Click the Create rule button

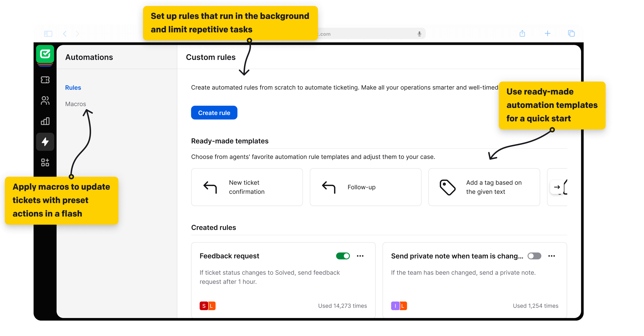pyautogui.click(x=214, y=113)
